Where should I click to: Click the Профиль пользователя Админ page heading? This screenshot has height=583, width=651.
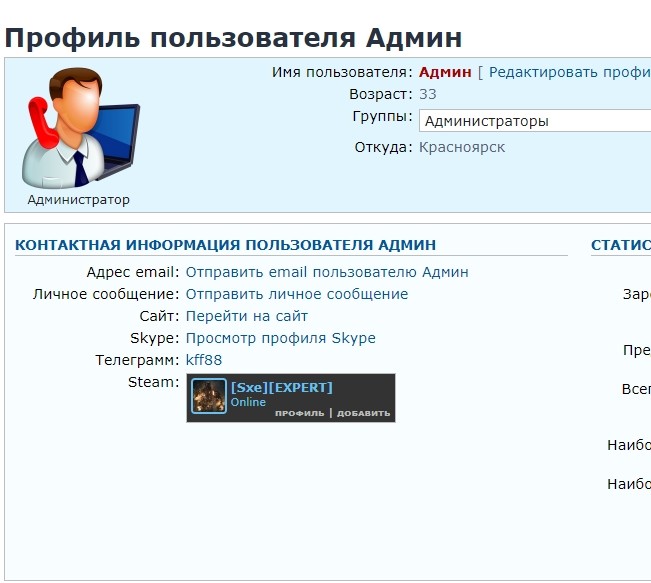233,38
